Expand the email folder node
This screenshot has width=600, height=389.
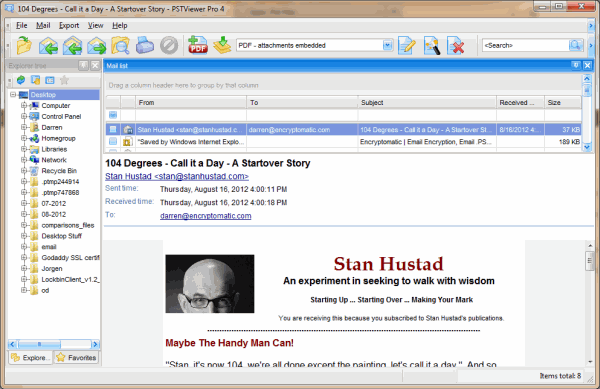coord(24,247)
